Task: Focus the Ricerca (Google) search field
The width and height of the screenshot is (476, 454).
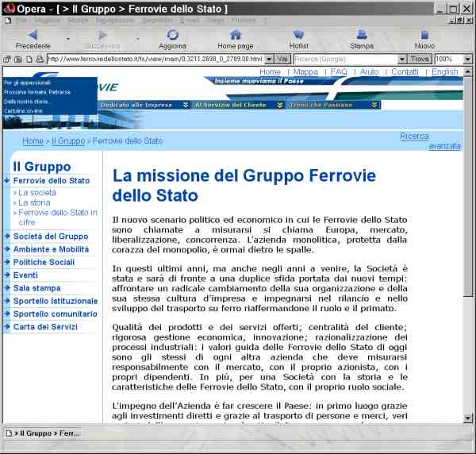Action: (346, 59)
